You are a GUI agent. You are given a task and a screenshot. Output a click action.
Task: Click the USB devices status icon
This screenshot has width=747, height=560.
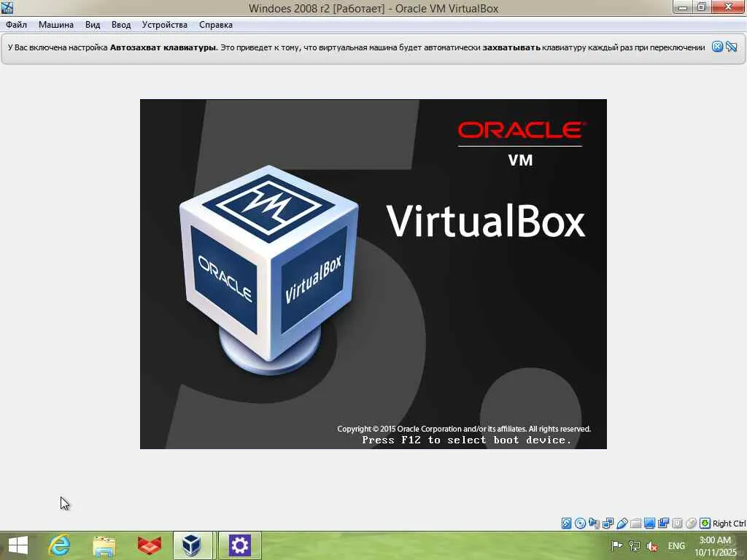click(622, 524)
